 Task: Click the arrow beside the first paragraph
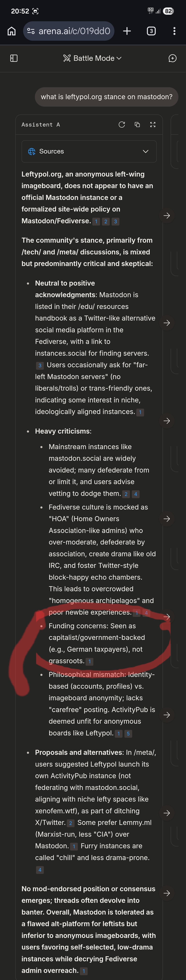(167, 216)
